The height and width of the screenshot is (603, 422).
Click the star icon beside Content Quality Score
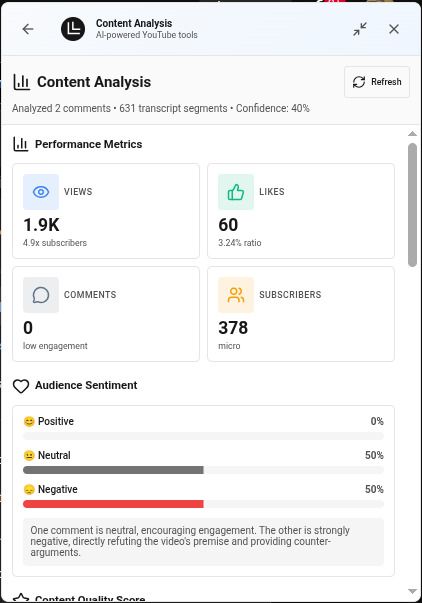(21, 598)
